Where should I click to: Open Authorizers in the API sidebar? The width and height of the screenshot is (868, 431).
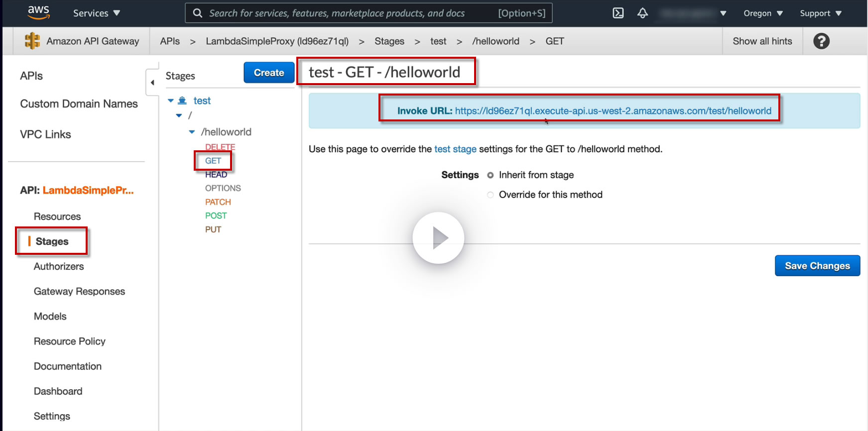(59, 266)
